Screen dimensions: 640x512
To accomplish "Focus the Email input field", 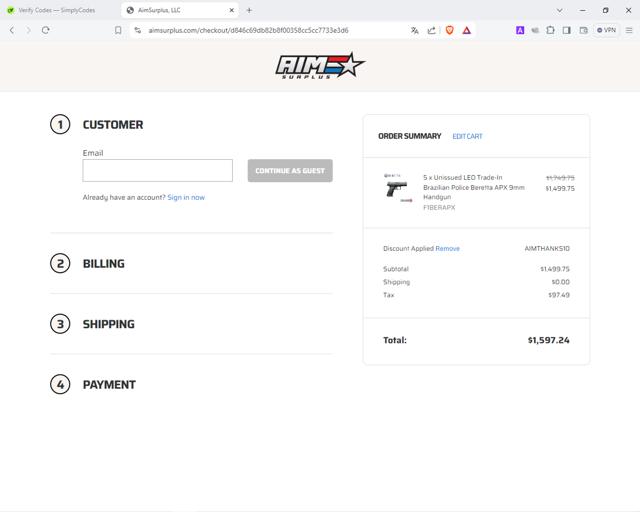I will (158, 171).
